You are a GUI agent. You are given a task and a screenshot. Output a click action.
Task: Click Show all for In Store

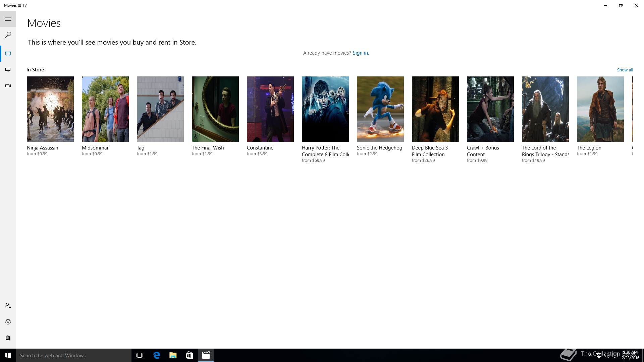625,70
